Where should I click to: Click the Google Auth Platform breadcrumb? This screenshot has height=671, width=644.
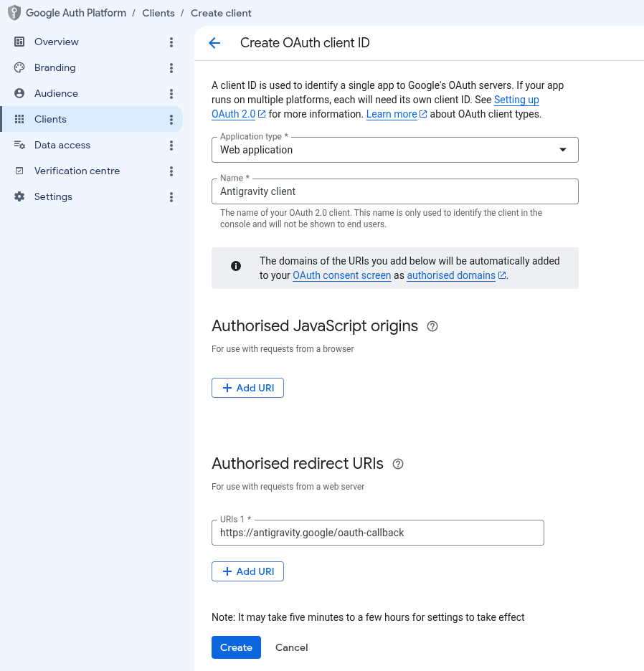pos(76,13)
